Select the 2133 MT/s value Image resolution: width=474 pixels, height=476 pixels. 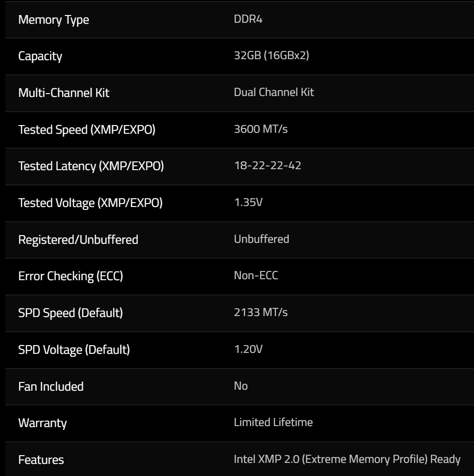pos(261,313)
